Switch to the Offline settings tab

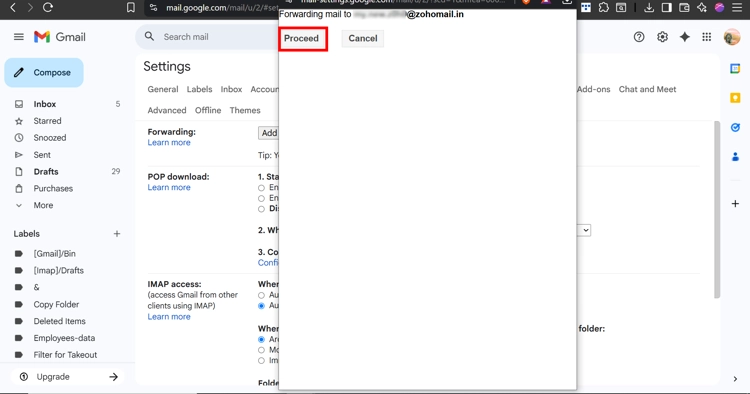(x=208, y=110)
